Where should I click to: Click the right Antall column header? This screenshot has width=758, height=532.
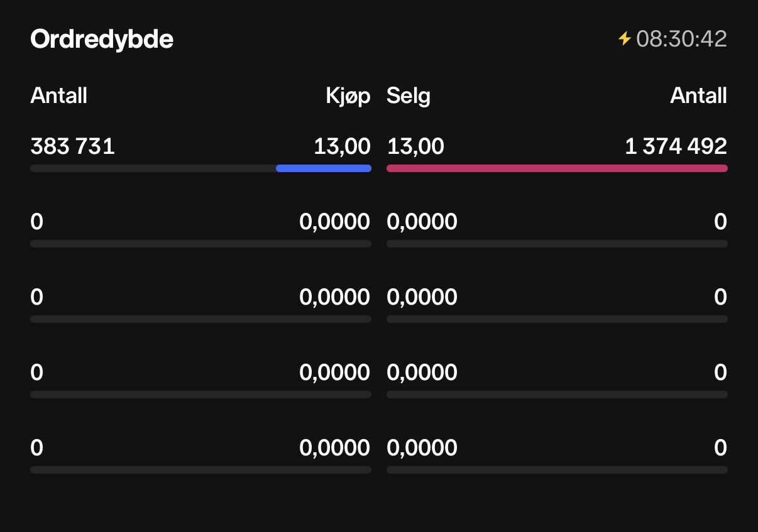pyautogui.click(x=699, y=96)
